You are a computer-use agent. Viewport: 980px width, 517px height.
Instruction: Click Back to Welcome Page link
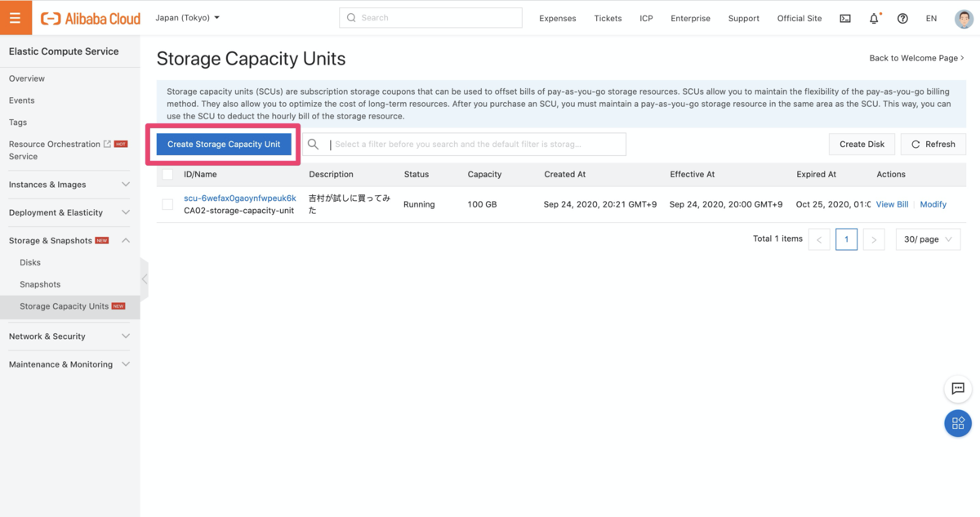(916, 58)
